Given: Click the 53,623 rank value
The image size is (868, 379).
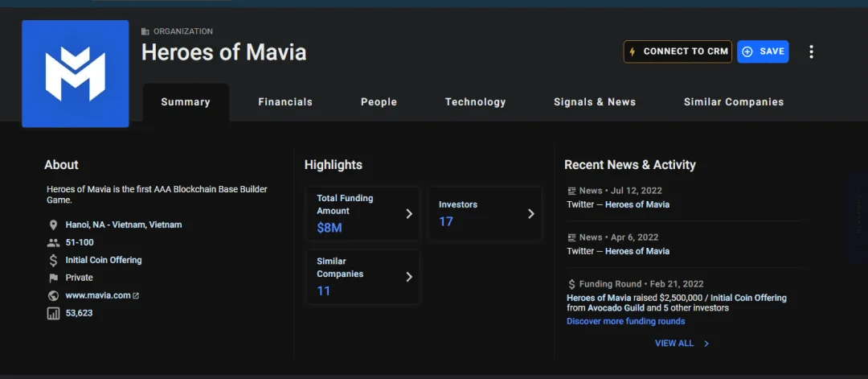Looking at the screenshot, I should 79,313.
